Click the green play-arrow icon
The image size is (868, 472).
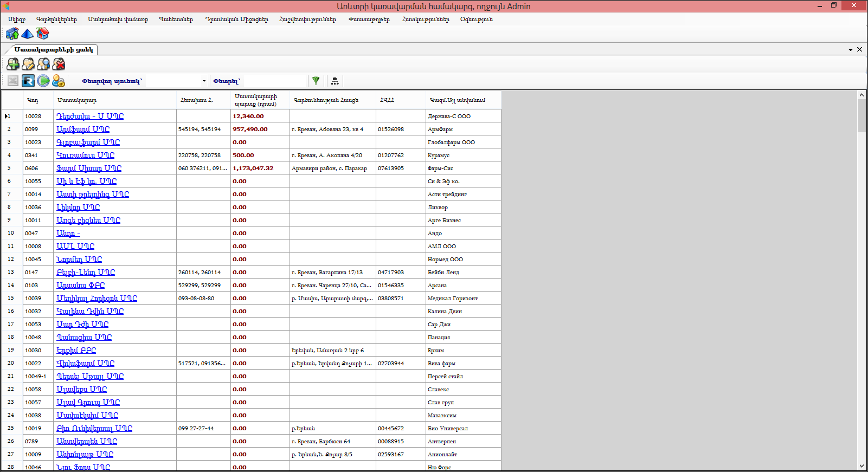43,81
